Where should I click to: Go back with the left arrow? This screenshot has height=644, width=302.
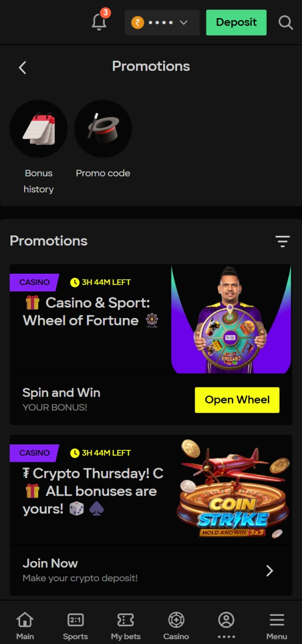(x=22, y=67)
